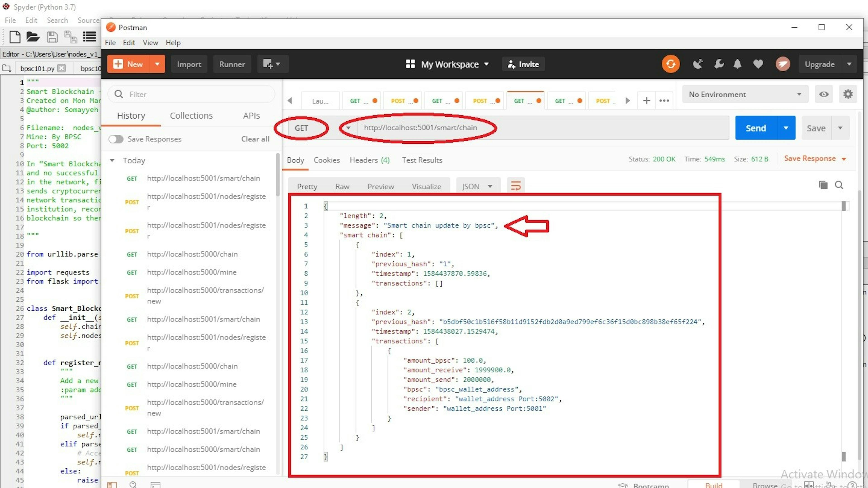
Task: Open the Send button dropdown arrow
Action: 786,128
